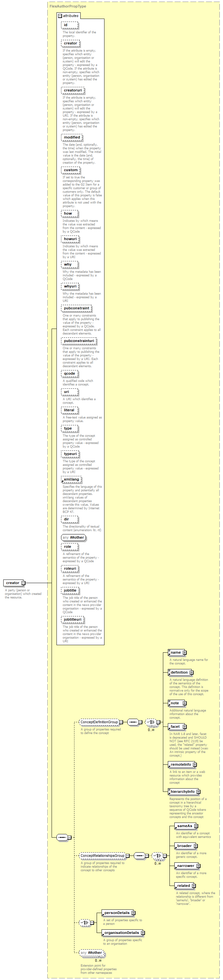223x980 pixels.
Task: Collapse ConceptRelationshipsGroup with its minus icon
Action: (x=127, y=856)
